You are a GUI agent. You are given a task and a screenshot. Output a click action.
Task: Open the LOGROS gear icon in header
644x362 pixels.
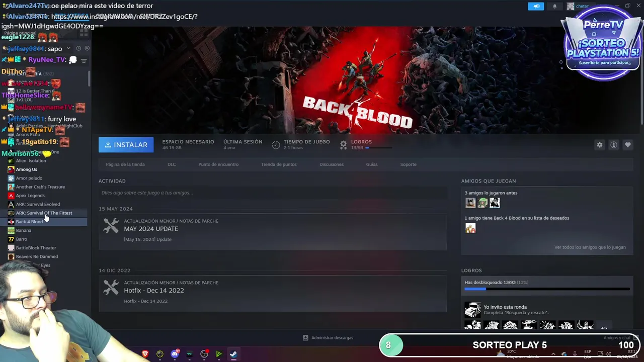pos(343,145)
